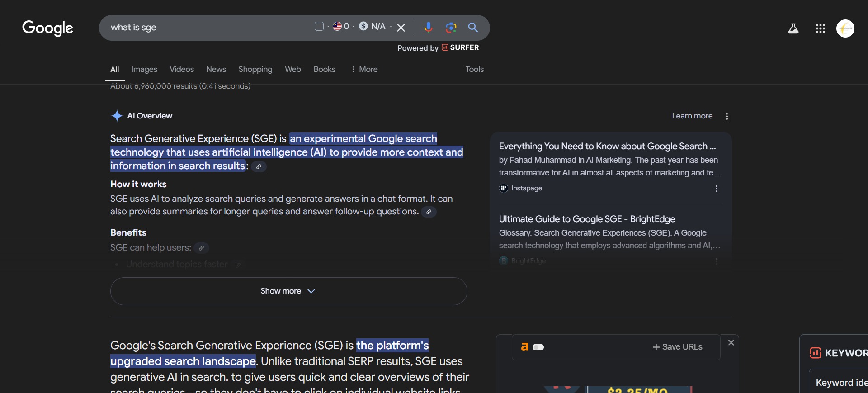Switch to the Videos tab
868x393 pixels.
(182, 69)
